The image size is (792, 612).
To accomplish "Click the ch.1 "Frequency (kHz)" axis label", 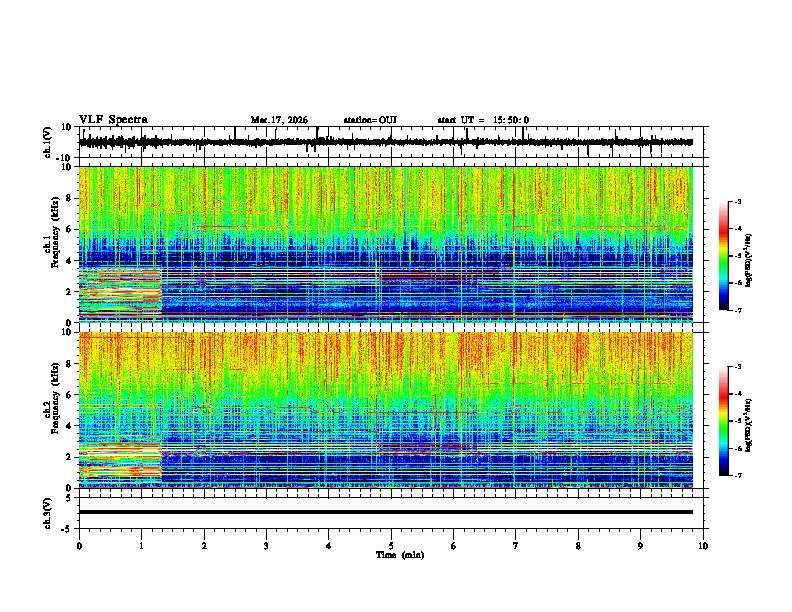I will click(55, 232).
